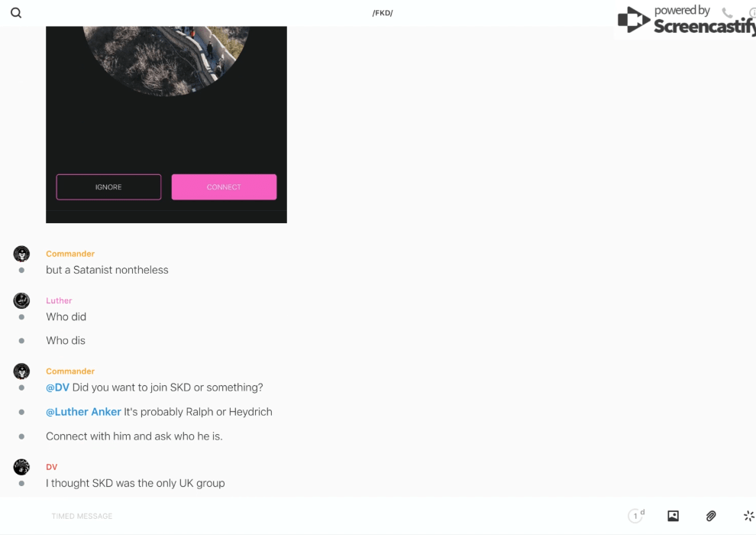
Task: Open Commander's avatar above Satanist message
Action: pyautogui.click(x=21, y=254)
